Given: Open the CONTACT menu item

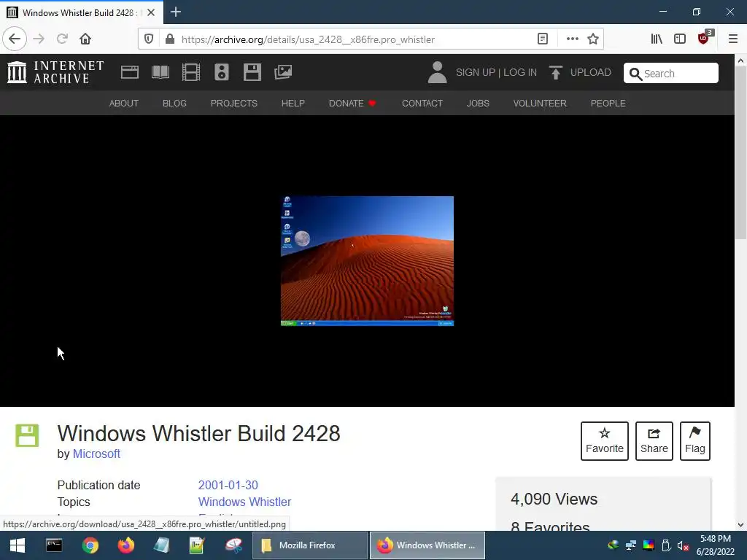Looking at the screenshot, I should pyautogui.click(x=422, y=104).
